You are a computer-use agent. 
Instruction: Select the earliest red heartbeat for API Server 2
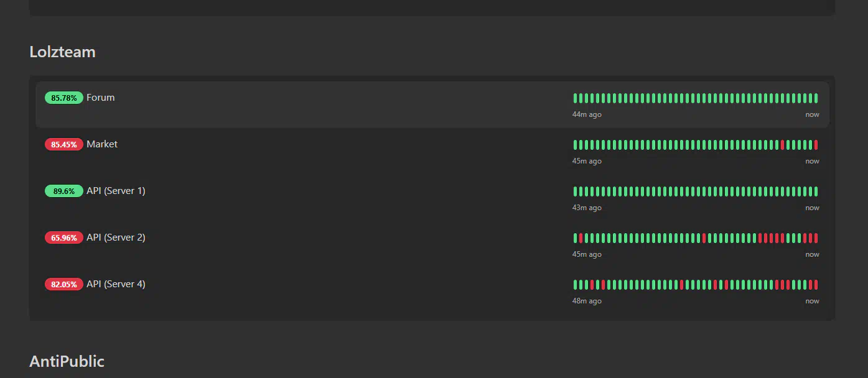[581, 238]
